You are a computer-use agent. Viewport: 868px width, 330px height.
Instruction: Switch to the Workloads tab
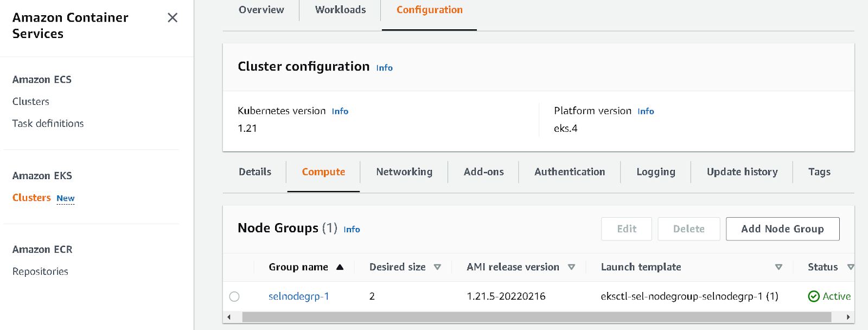[340, 10]
